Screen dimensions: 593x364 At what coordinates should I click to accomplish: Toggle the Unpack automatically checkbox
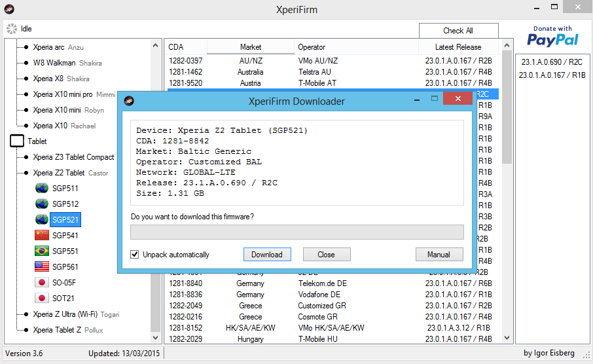tap(135, 254)
